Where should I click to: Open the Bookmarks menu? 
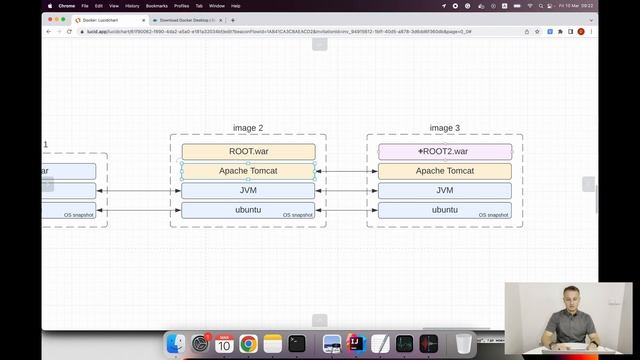point(157,6)
